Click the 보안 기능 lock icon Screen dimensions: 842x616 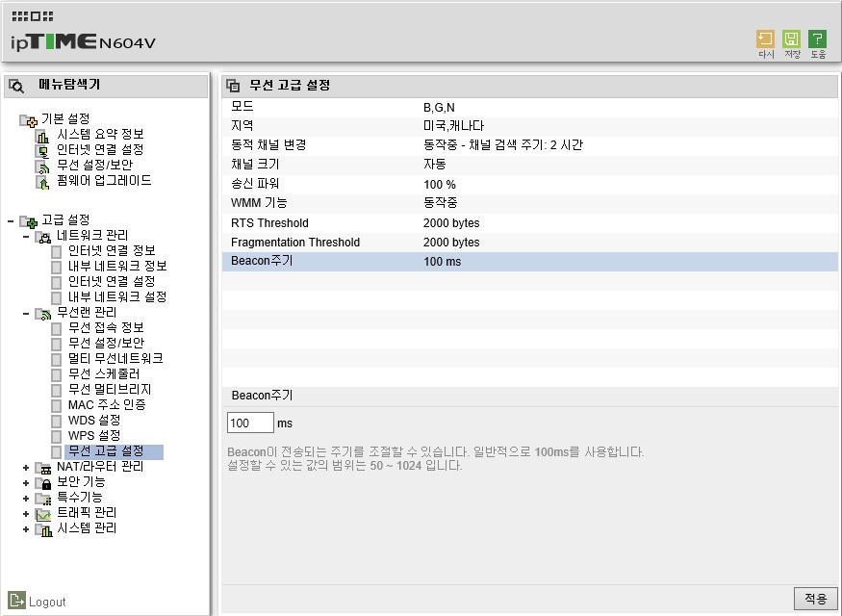point(43,484)
